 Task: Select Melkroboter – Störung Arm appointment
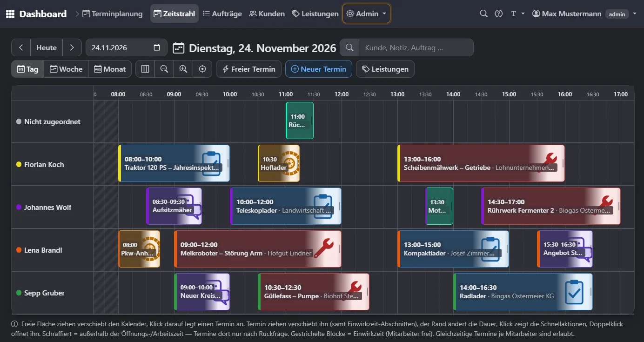pos(258,249)
